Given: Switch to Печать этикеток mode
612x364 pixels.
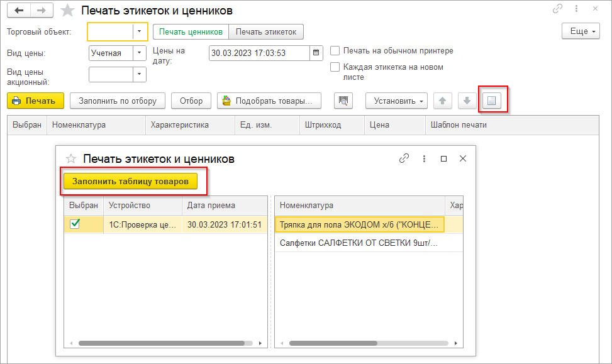Looking at the screenshot, I should 266,32.
